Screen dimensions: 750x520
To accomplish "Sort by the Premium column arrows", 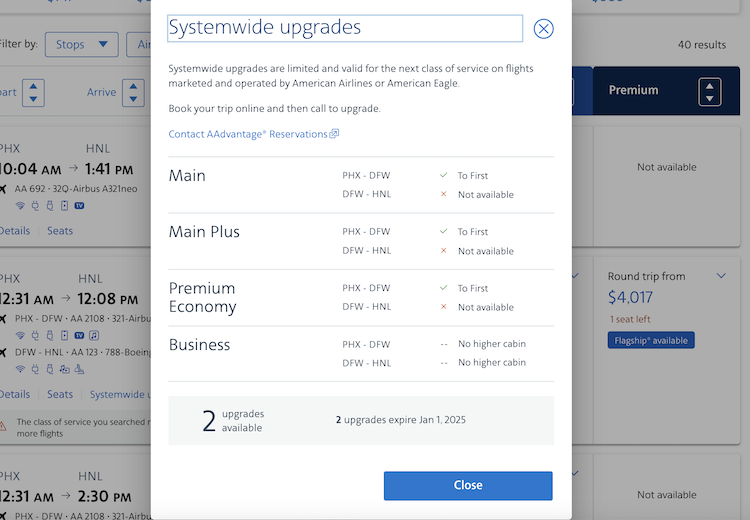I will point(710,92).
